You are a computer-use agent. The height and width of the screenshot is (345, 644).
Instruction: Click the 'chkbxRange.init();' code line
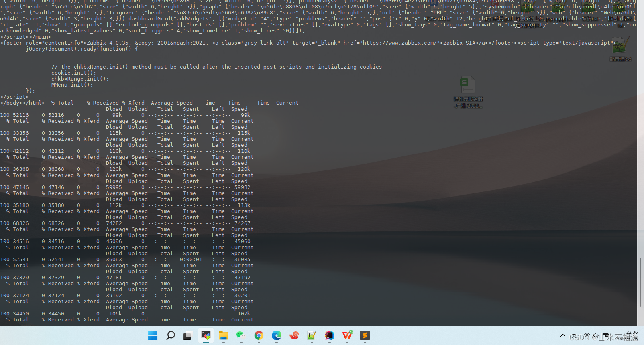click(80, 79)
